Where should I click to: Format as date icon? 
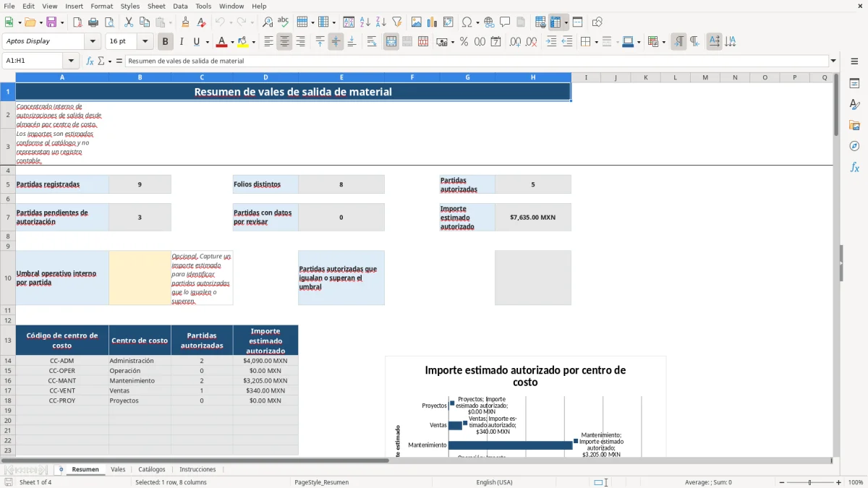coord(496,42)
